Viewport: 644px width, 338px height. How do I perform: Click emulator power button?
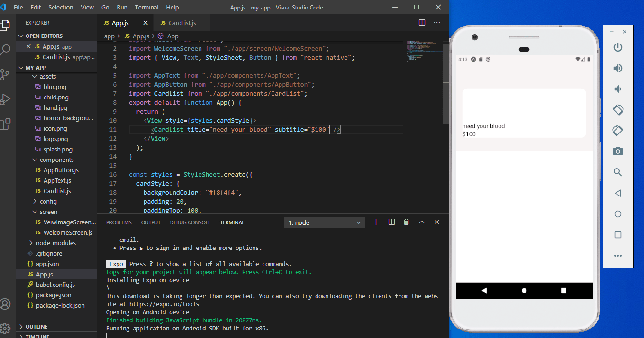click(x=617, y=47)
